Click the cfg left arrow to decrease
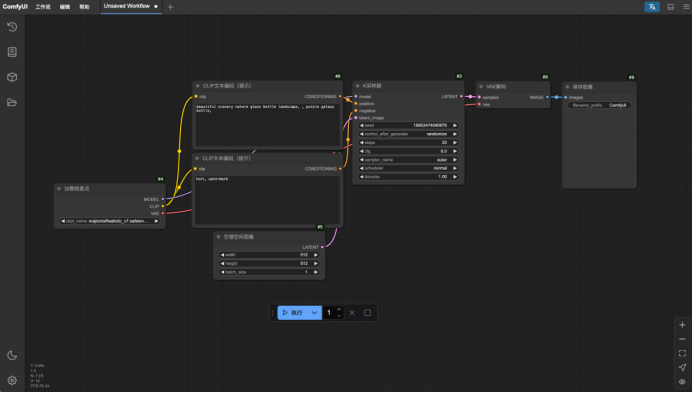Viewport: 692px width, 393px height. click(x=361, y=151)
